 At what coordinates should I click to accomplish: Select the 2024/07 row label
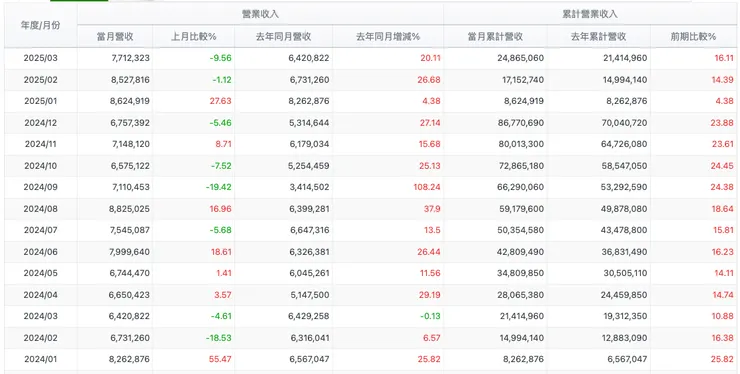pyautogui.click(x=41, y=230)
